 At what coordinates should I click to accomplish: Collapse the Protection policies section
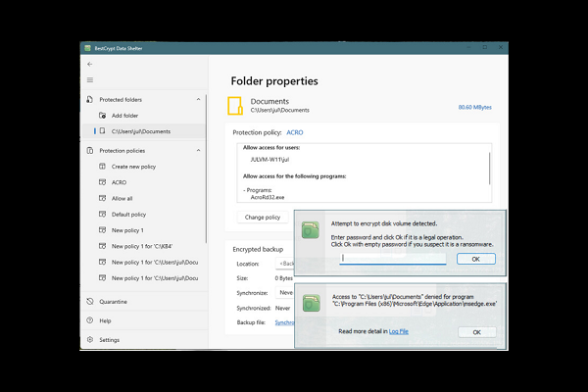click(199, 151)
